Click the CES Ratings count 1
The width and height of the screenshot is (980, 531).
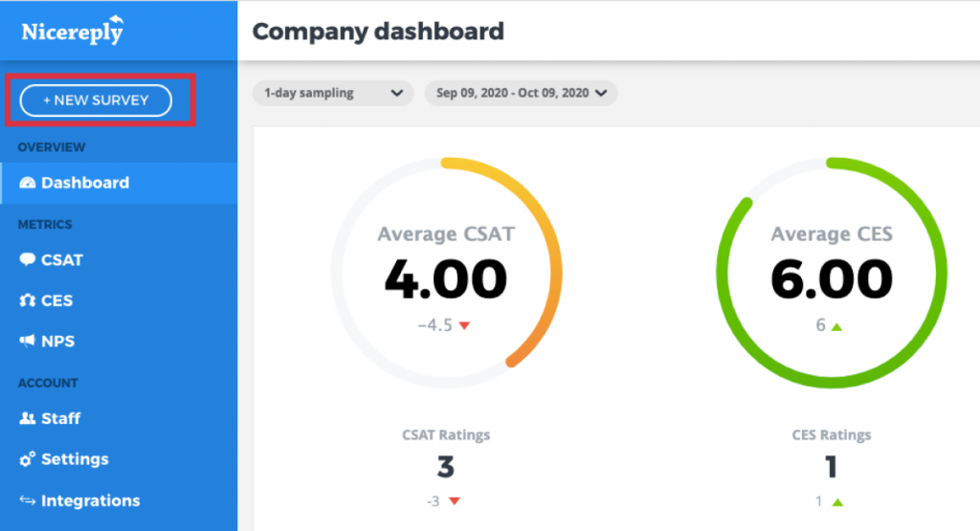click(x=832, y=467)
